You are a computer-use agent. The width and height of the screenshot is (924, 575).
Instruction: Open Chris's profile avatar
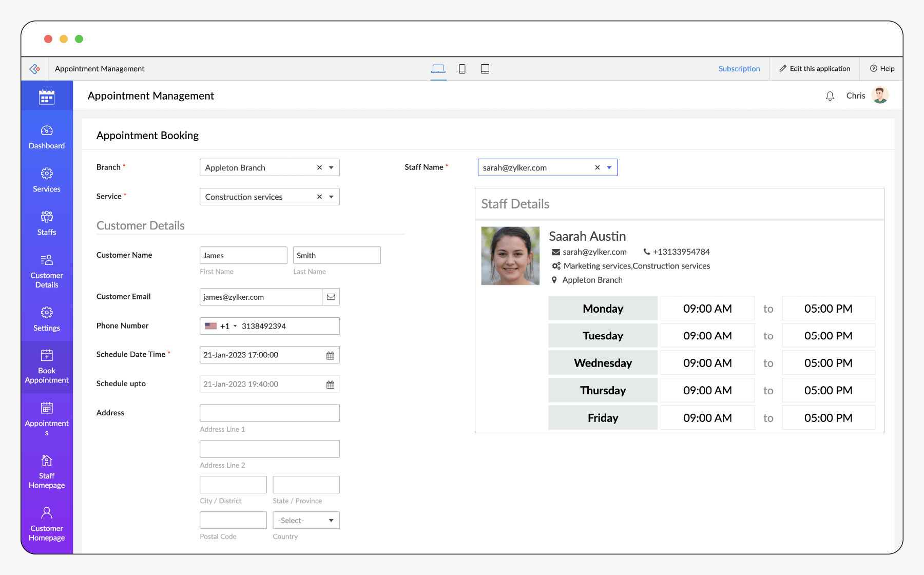point(880,95)
